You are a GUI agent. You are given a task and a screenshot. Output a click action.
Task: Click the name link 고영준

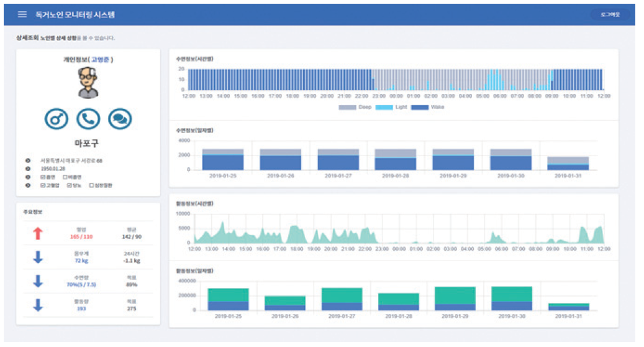(x=100, y=60)
